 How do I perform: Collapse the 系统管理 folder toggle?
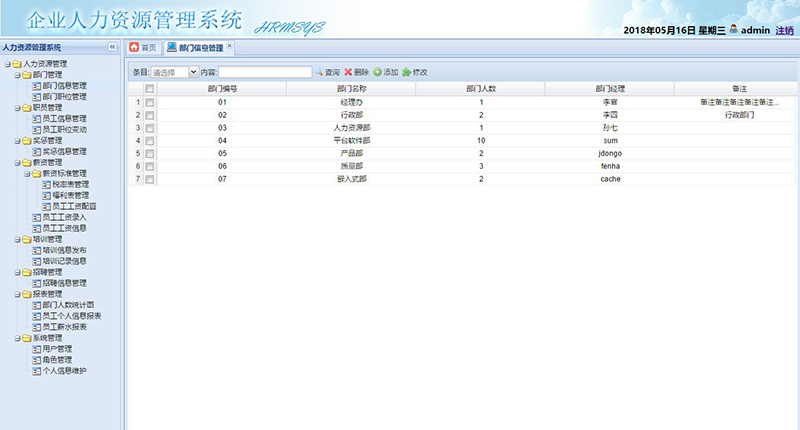pos(17,338)
